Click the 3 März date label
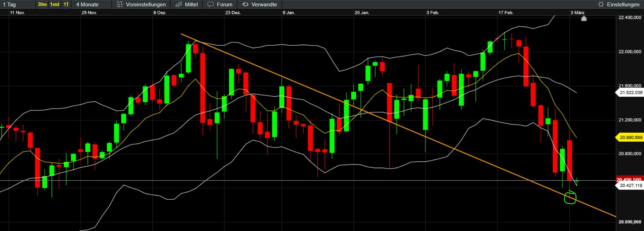Viewport: 644px width, 231px height. 578,13
